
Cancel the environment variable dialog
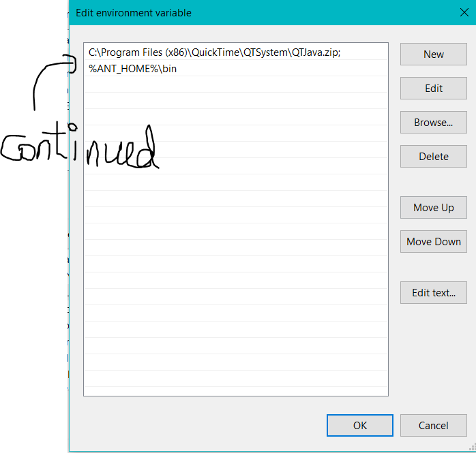coord(434,425)
